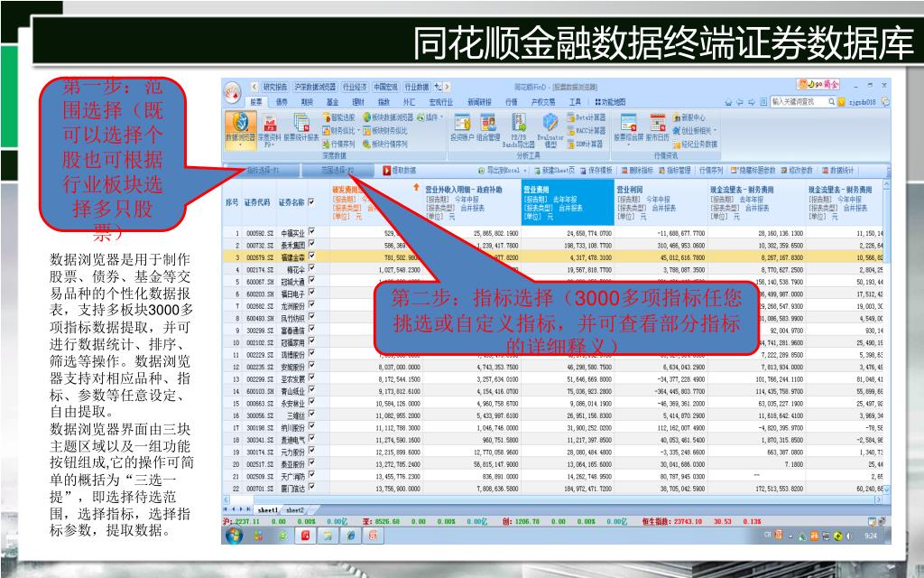Click 指标选择-F1 button
The height and width of the screenshot is (578, 924).
click(262, 171)
